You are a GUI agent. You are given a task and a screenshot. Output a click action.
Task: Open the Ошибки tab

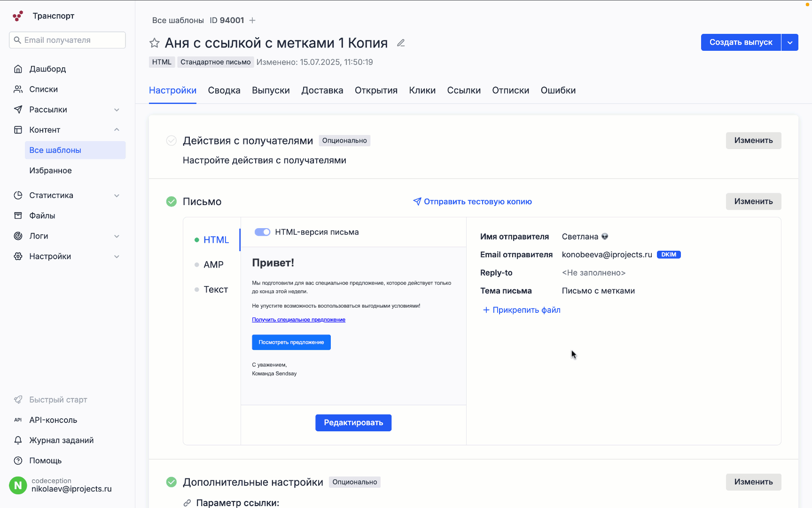[558, 90]
